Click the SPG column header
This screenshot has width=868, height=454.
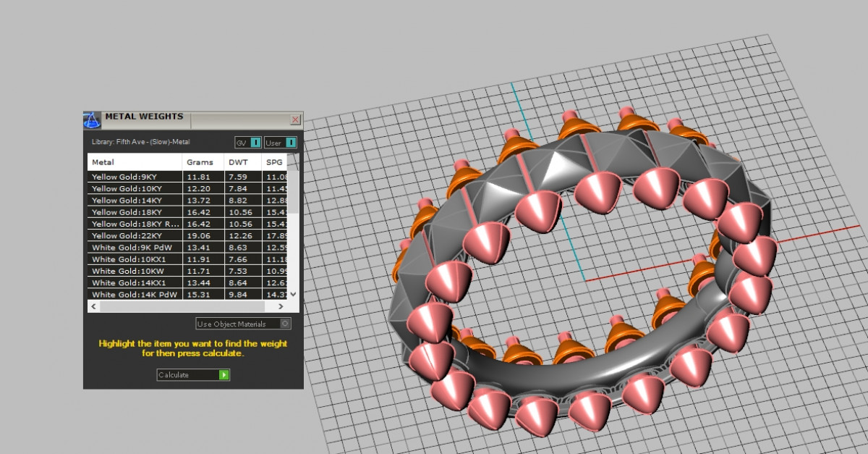(274, 162)
